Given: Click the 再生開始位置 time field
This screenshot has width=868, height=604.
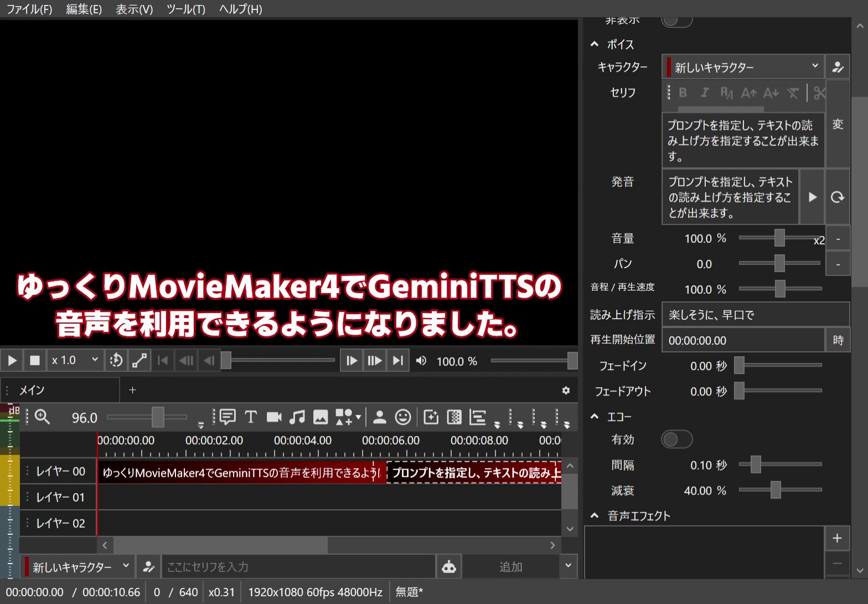Looking at the screenshot, I should coord(743,340).
